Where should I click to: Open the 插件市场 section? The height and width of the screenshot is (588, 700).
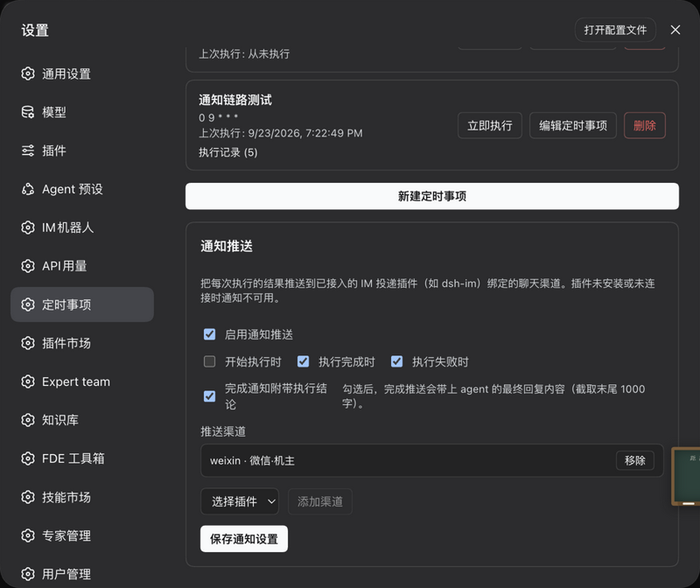tap(82, 343)
